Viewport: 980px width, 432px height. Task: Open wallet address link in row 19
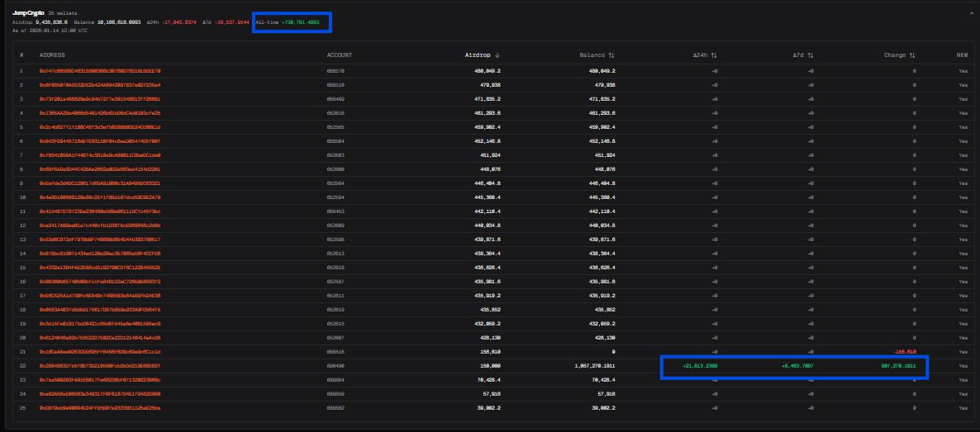coord(100,323)
